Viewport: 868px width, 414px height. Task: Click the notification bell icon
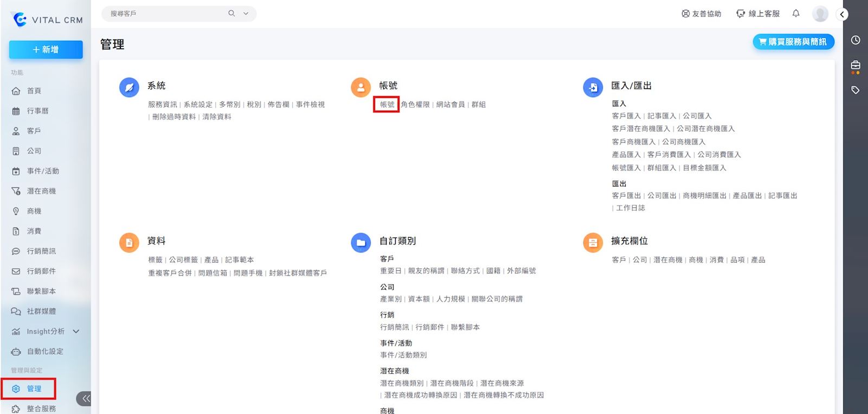click(795, 14)
